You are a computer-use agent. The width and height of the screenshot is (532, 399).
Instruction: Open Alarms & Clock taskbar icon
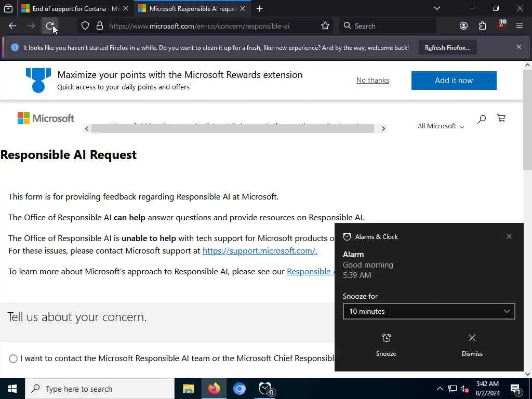coord(265,389)
